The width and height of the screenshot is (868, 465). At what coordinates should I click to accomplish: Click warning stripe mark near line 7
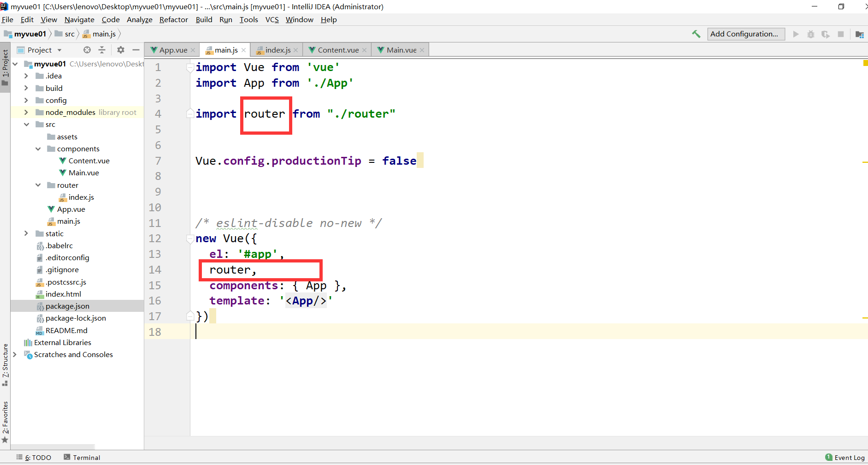865,162
